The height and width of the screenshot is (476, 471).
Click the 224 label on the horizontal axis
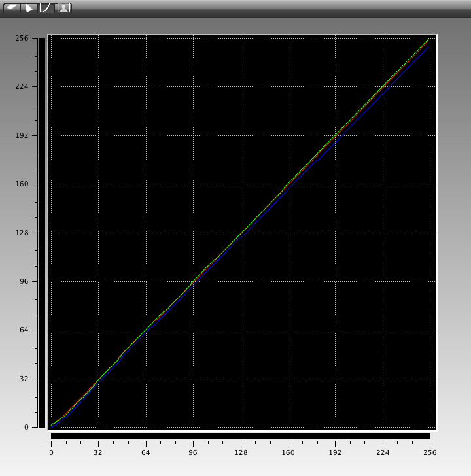[x=383, y=452]
